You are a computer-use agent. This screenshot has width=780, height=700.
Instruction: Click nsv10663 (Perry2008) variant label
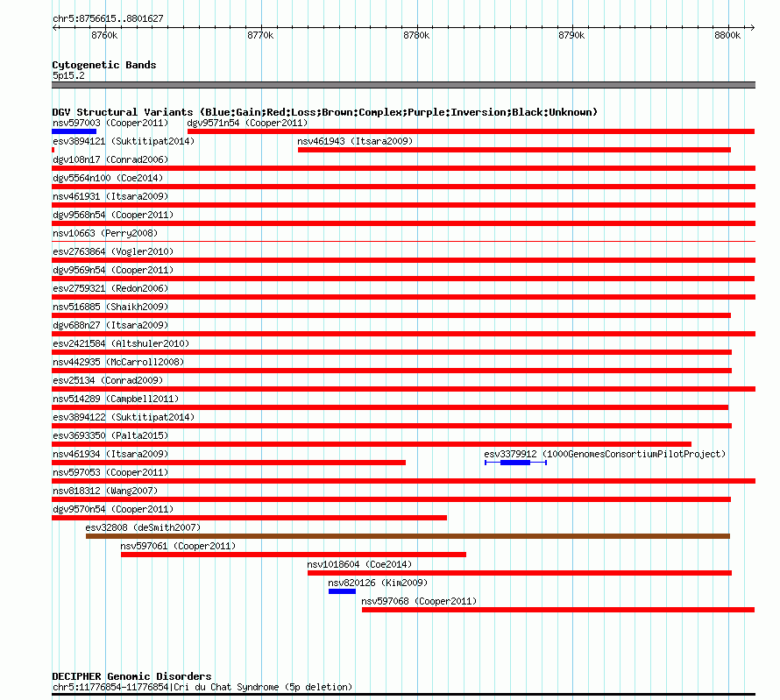tap(105, 233)
